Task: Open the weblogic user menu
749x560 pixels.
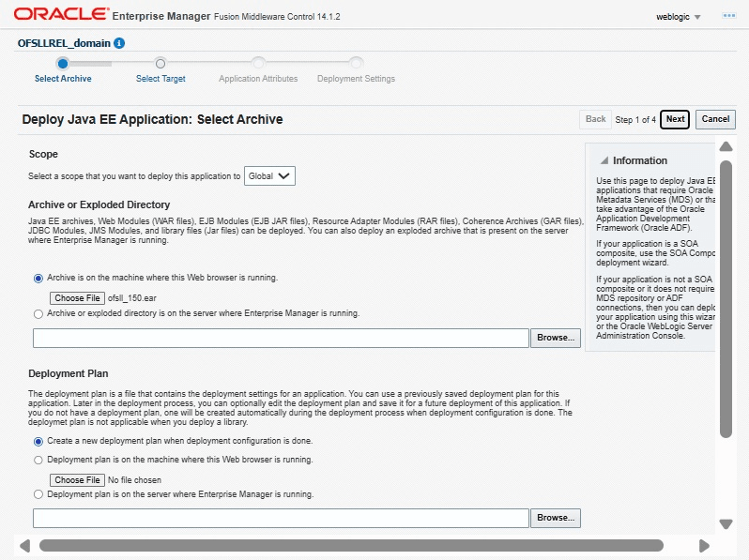Action: [678, 17]
